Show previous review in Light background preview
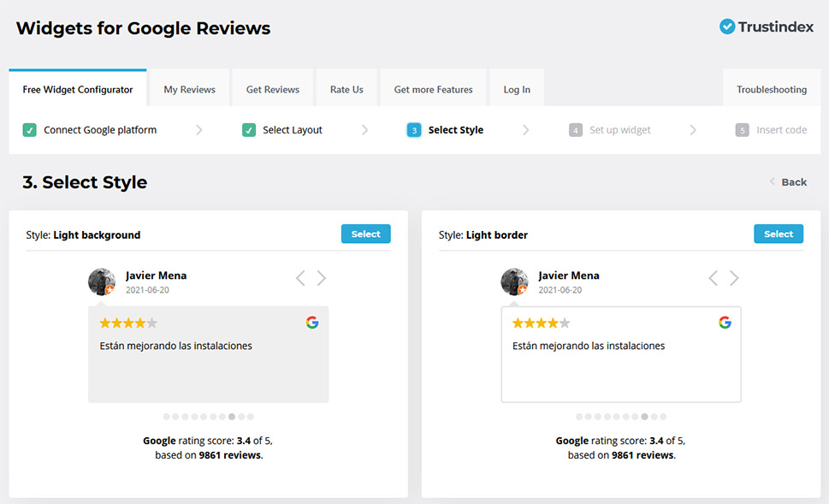Viewport: 829px width, 504px height. click(x=300, y=278)
